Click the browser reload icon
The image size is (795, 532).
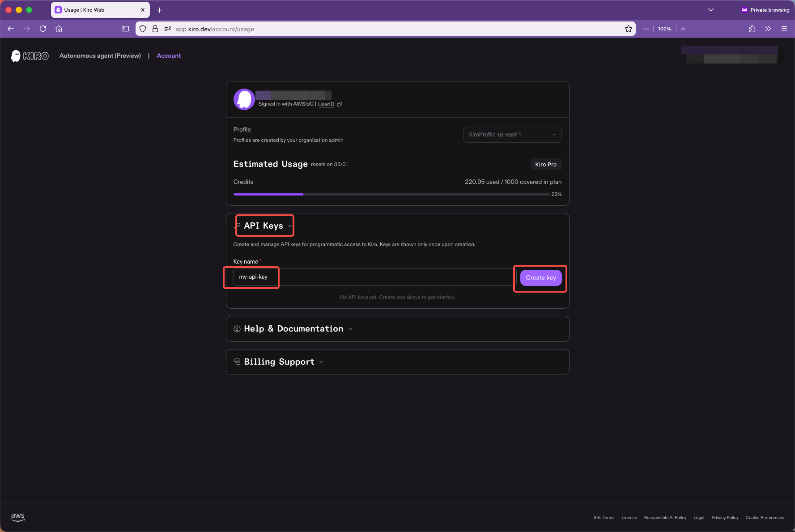point(43,29)
